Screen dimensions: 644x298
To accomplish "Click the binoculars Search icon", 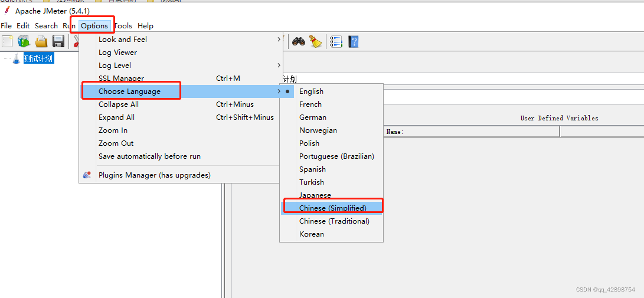I will pos(299,41).
